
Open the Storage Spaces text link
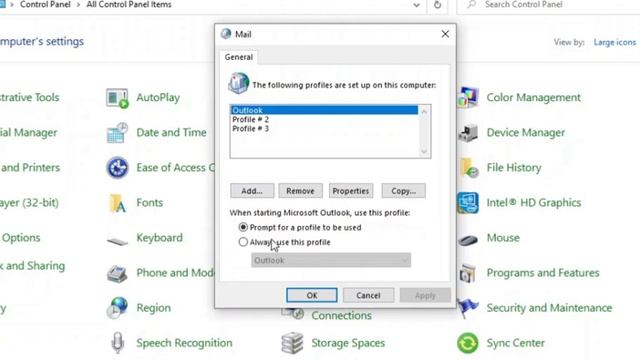pos(348,343)
